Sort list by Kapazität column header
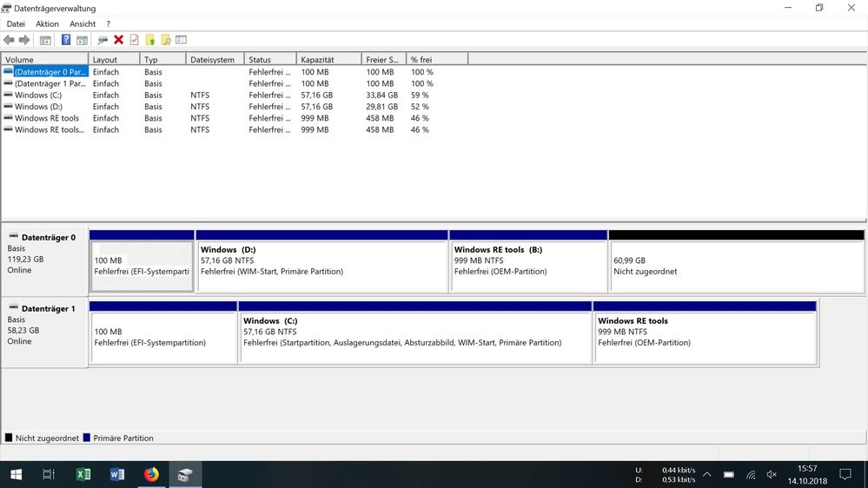 328,60
